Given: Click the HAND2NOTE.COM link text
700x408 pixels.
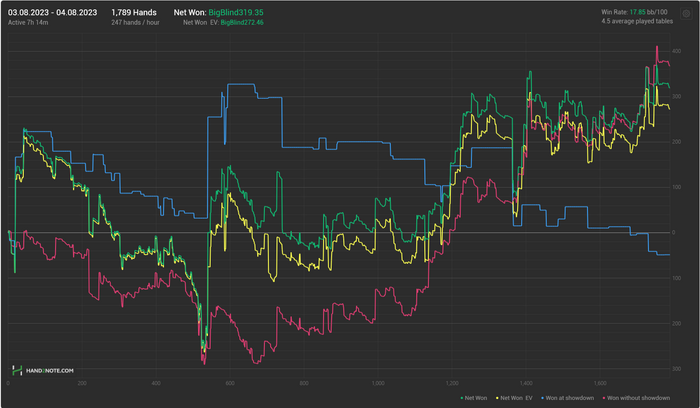Looking at the screenshot, I should click(x=50, y=371).
